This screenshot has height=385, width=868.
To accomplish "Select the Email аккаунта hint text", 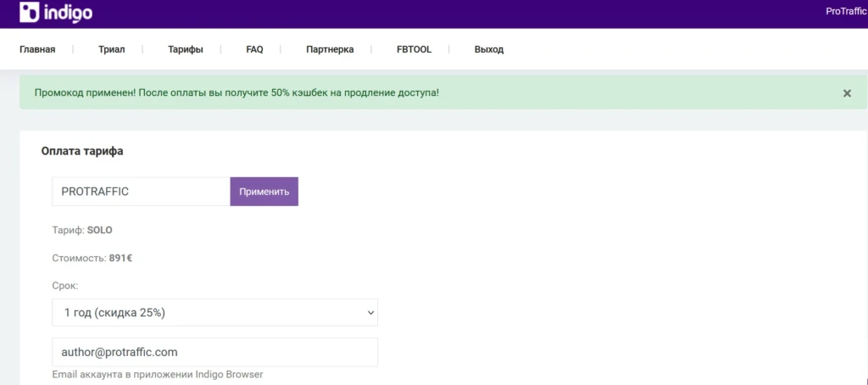I will (157, 374).
